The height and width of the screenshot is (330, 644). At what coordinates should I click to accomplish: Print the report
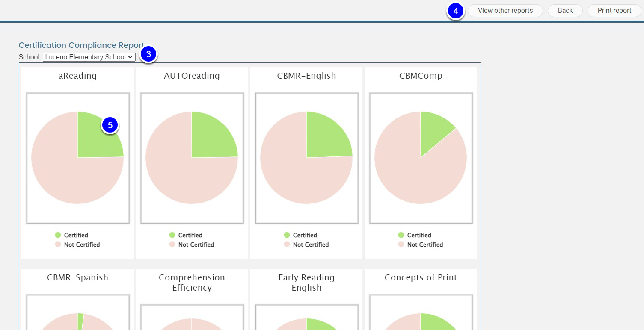click(x=614, y=11)
